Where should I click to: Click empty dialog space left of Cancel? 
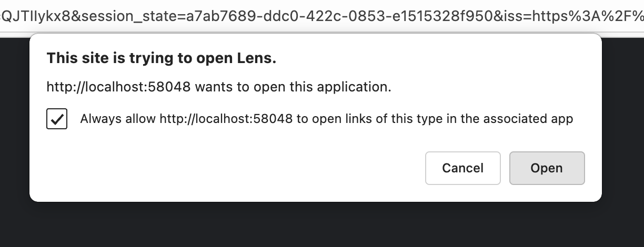point(237,168)
